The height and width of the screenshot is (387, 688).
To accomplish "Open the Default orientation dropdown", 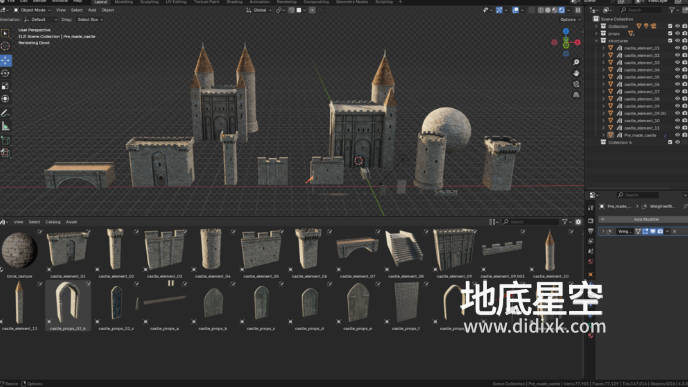I will tap(40, 20).
